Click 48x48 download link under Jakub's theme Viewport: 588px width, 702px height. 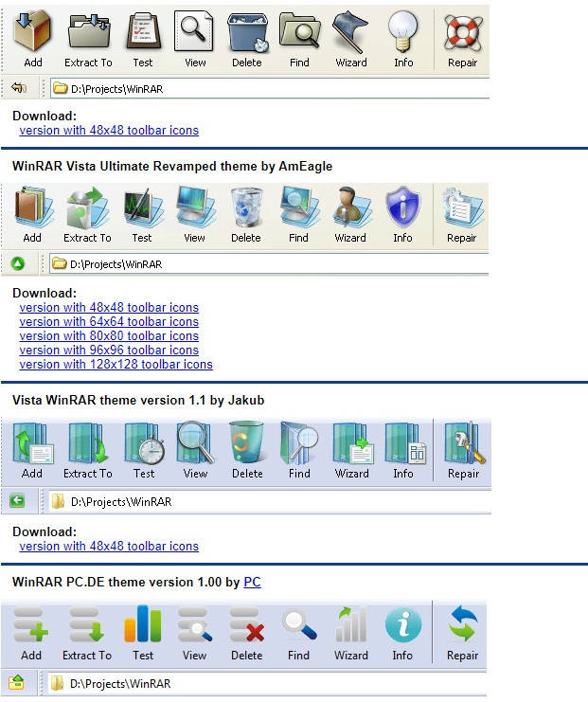pyautogui.click(x=109, y=546)
